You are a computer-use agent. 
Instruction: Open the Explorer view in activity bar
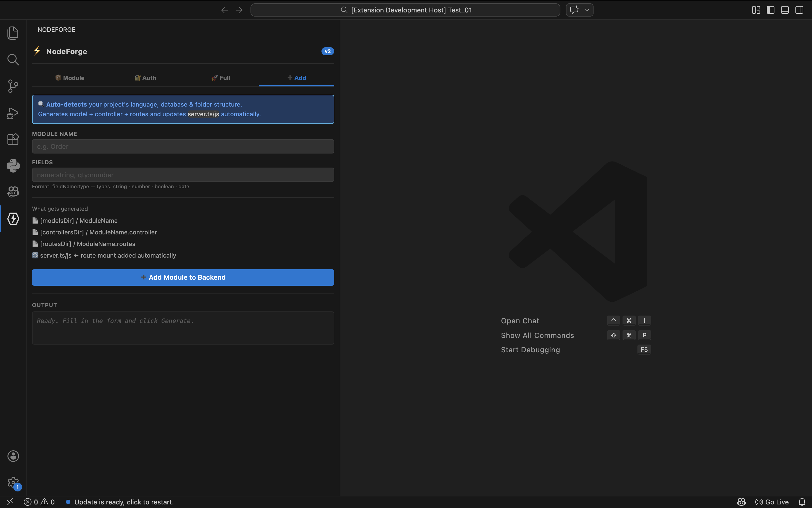13,33
